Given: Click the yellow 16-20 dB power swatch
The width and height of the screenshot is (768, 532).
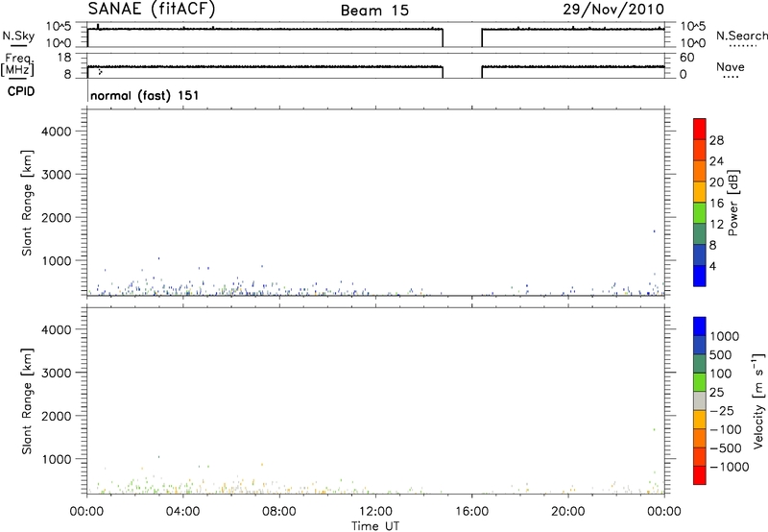Looking at the screenshot, I should coord(700,191).
